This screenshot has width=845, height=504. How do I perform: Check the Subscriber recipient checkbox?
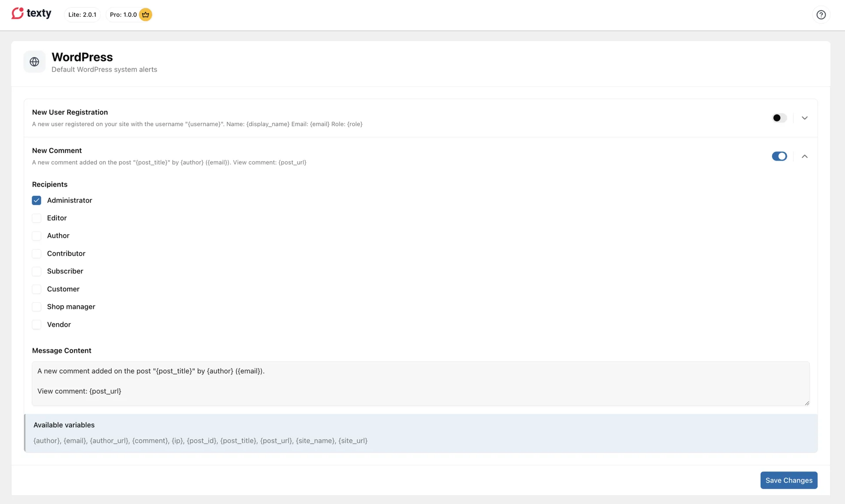(37, 271)
